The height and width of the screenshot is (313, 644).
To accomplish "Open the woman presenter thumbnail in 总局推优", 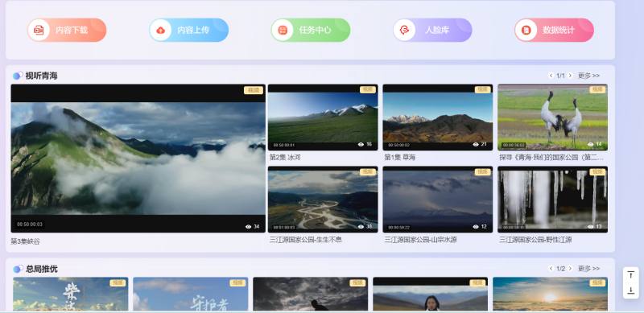I will [431, 294].
